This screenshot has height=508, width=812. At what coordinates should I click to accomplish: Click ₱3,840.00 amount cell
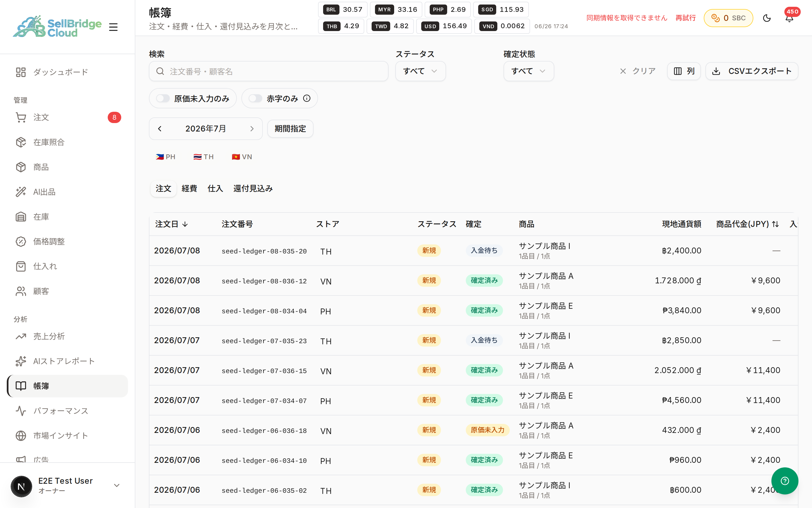(x=681, y=310)
